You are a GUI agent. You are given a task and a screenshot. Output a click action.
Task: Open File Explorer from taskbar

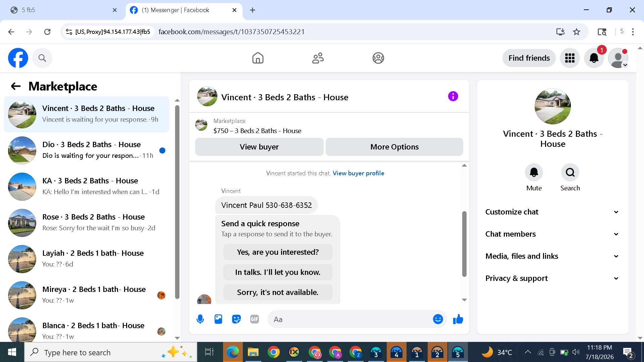253,352
